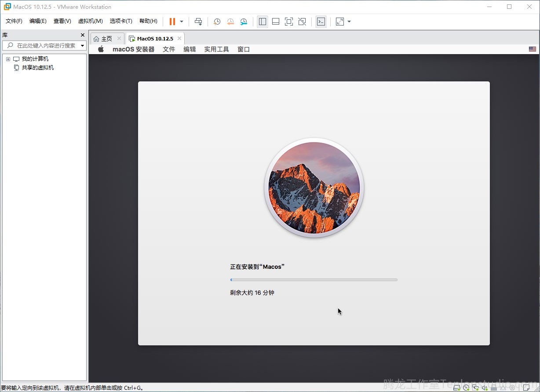Click the grayed concentric-circle status icon
Viewport: 540px width, 392px height.
[x=512, y=388]
